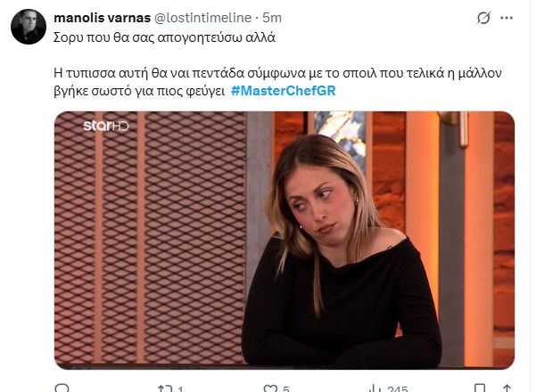Open manolis varnas profile avatar
This screenshot has width=553, height=392.
(x=29, y=27)
